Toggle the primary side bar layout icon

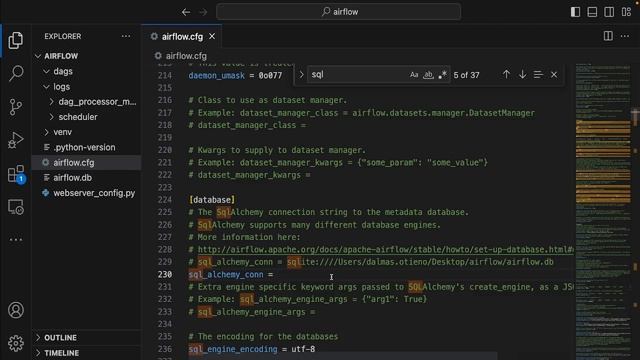[x=576, y=12]
